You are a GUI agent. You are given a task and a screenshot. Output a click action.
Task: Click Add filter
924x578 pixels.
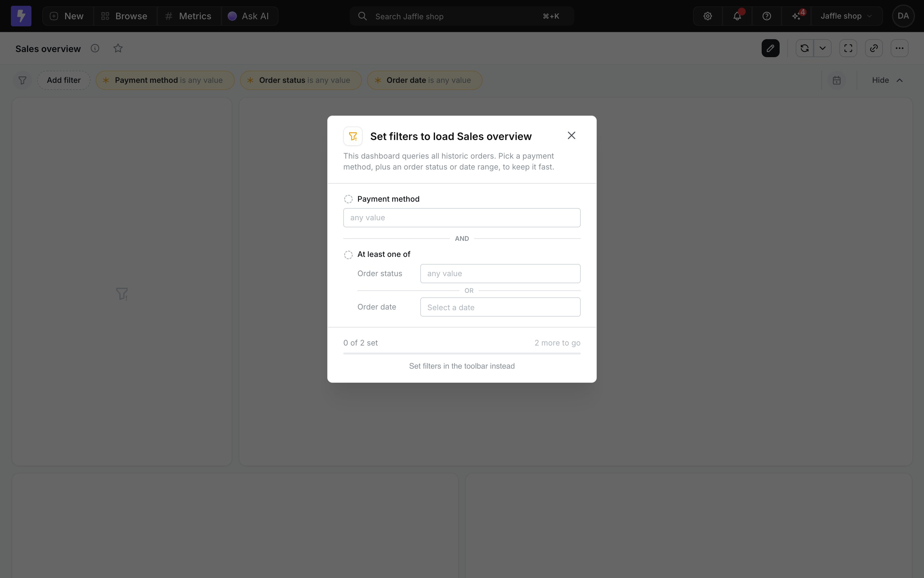(x=64, y=80)
